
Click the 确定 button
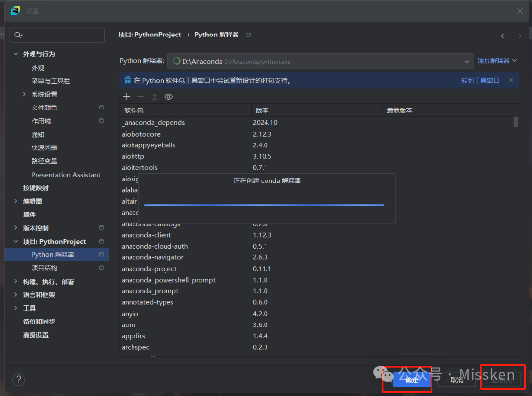tap(412, 380)
